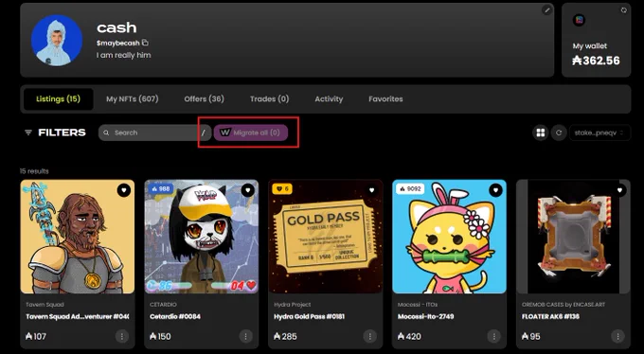Viewport: 644px width, 354px height.
Task: Open the wallet app icon
Action: coord(579,20)
